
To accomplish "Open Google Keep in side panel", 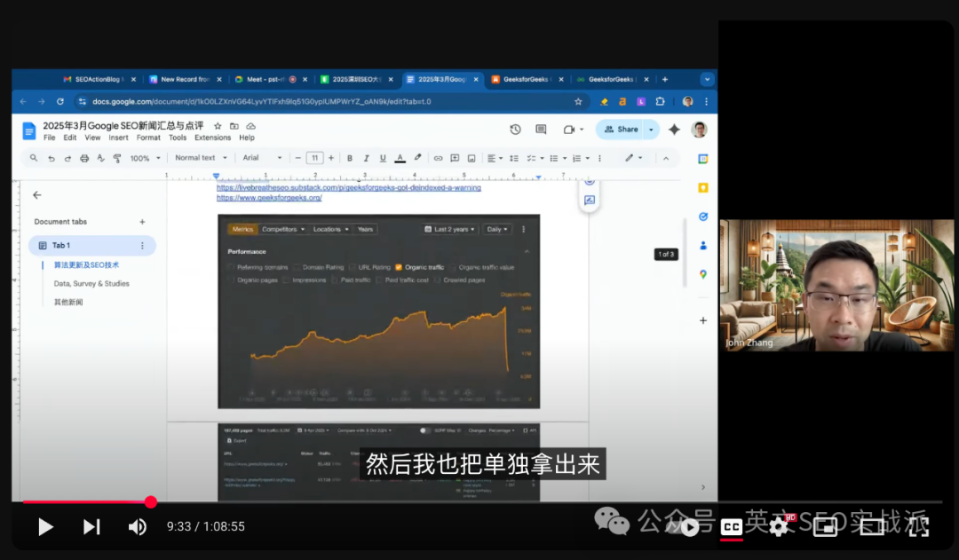I will click(702, 187).
